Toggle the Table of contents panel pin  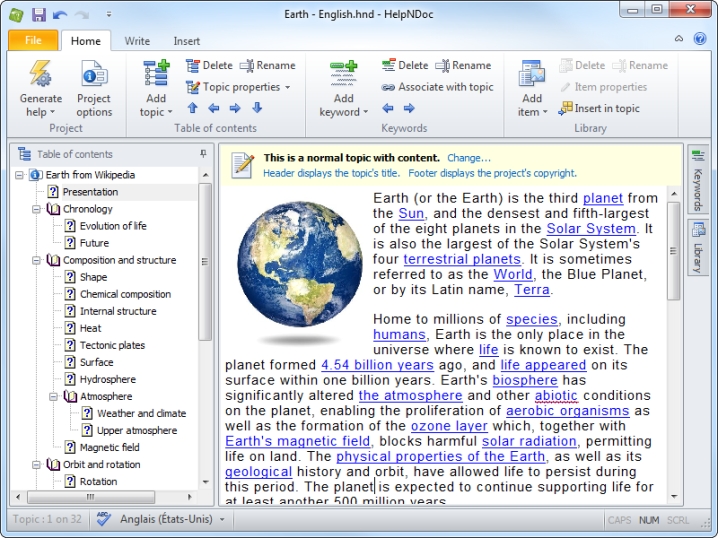tap(204, 154)
